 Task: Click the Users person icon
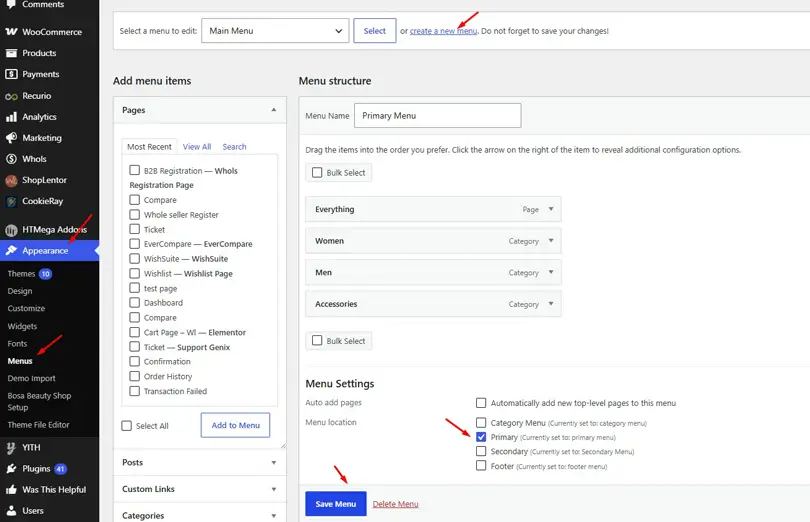pyautogui.click(x=11, y=511)
